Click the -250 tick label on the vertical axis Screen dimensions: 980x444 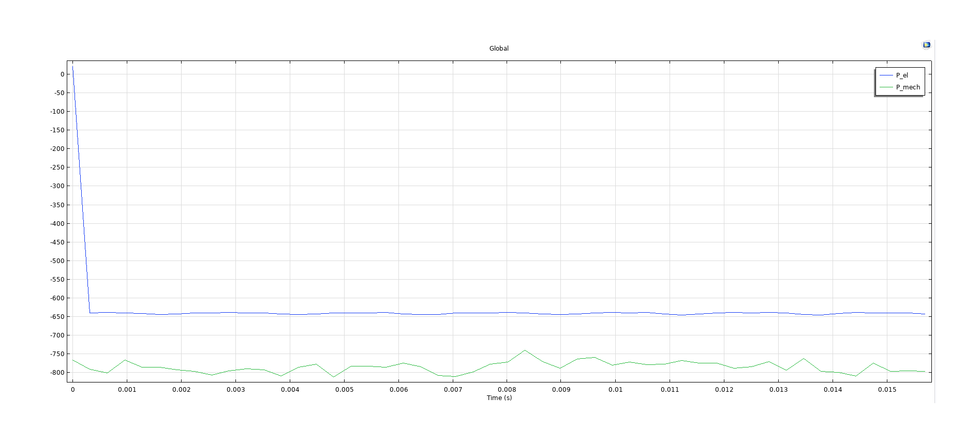[x=57, y=167]
